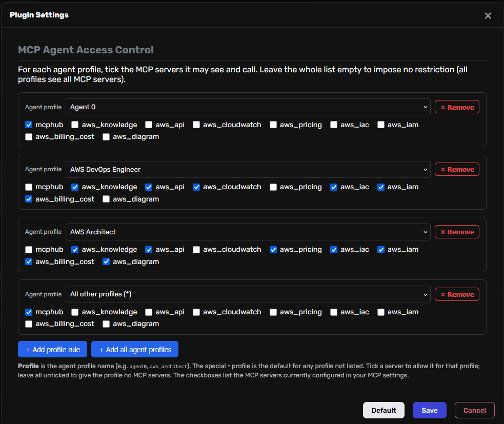Enable aws_knowledge for Agent 0
This screenshot has height=424, width=504.
(75, 125)
